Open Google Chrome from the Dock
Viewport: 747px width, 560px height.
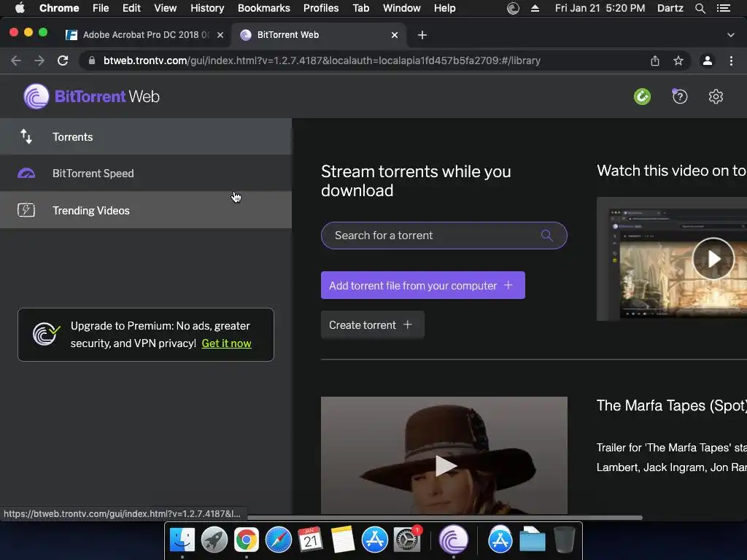(x=247, y=540)
